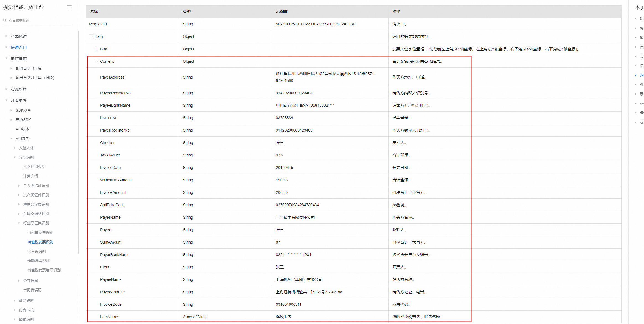Click the TaxAmount value 9.52
This screenshot has height=324, width=644.
pos(280,155)
